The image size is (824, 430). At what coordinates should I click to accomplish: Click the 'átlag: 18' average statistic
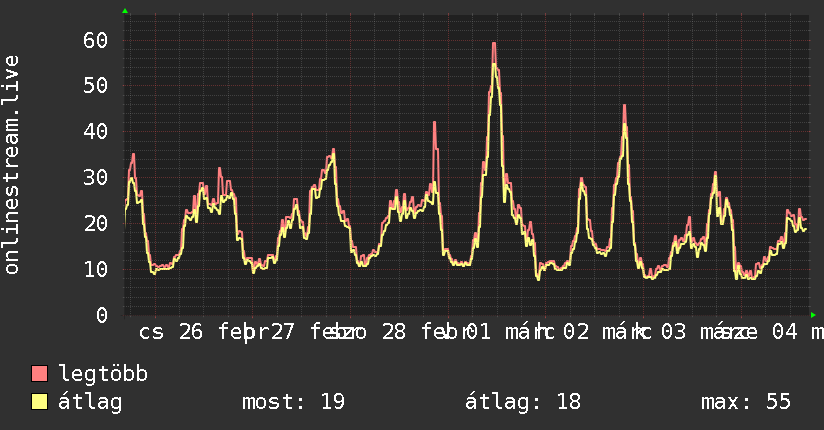click(523, 402)
